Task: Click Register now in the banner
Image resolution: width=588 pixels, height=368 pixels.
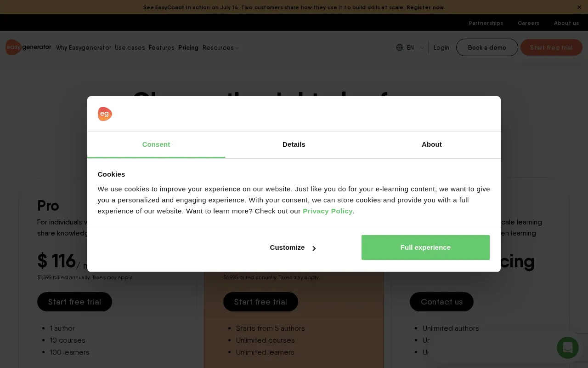Action: (x=425, y=7)
